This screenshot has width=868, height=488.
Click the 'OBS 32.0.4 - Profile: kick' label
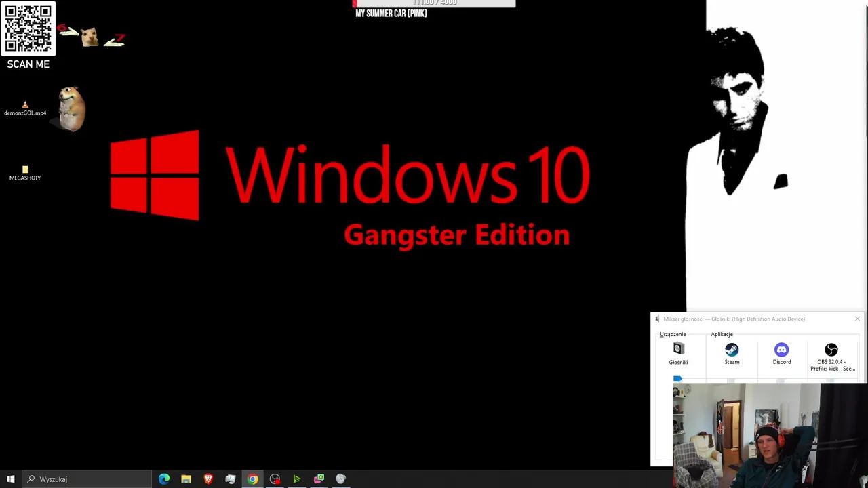pyautogui.click(x=833, y=365)
